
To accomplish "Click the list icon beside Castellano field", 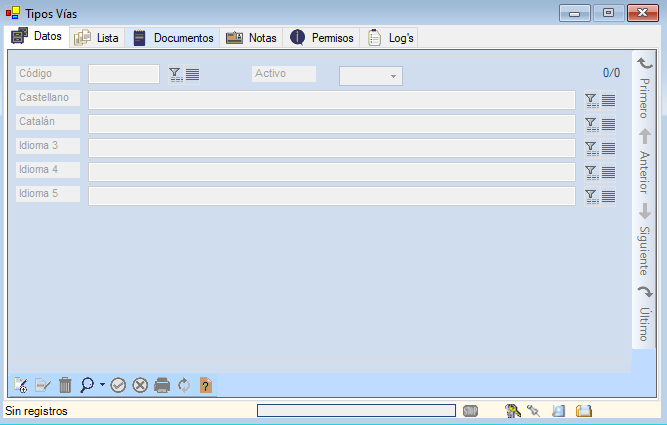I will coord(608,100).
